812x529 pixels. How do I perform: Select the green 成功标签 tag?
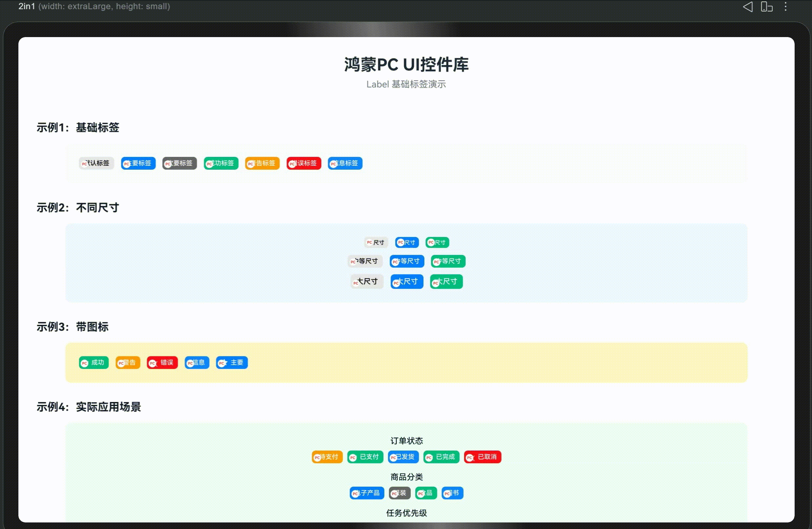tap(221, 163)
